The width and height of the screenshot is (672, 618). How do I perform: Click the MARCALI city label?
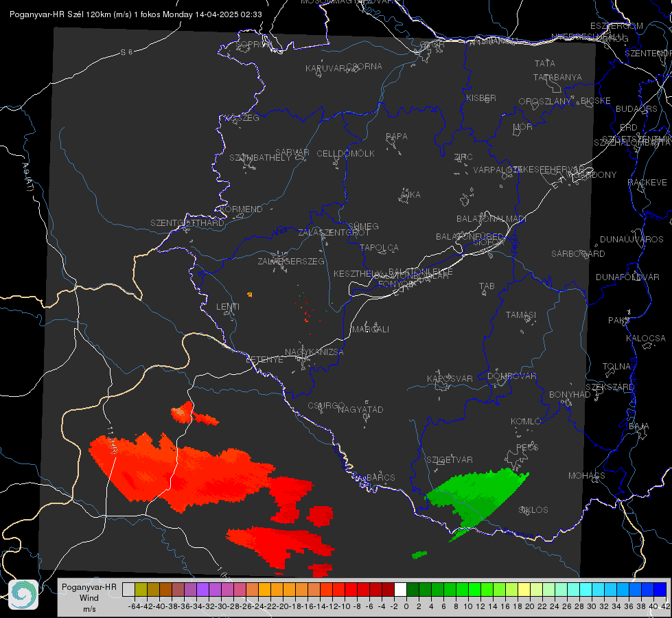point(370,330)
